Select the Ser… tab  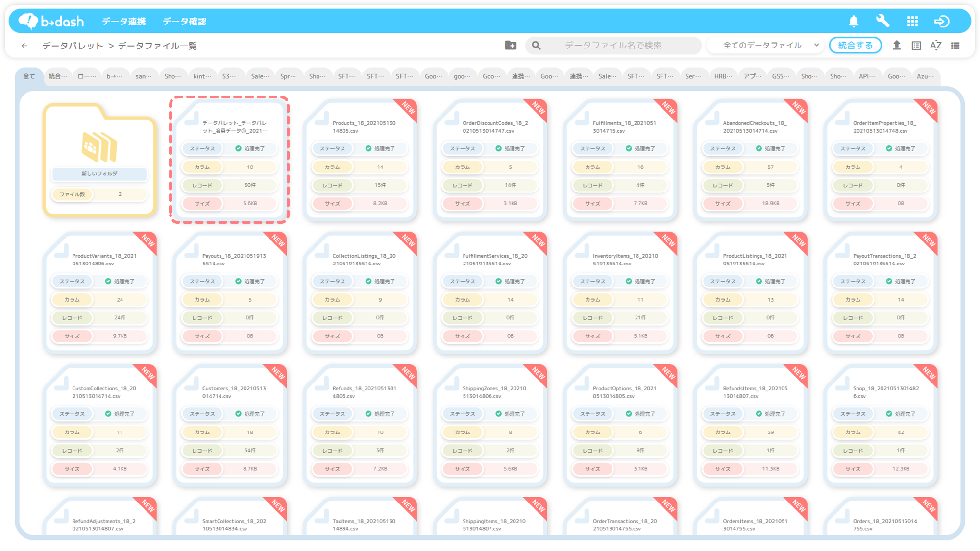(693, 76)
